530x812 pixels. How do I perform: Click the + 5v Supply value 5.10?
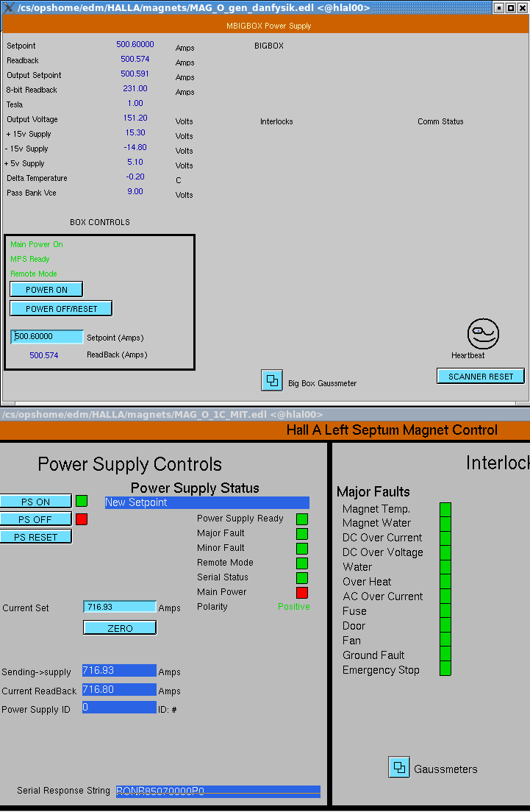135,162
